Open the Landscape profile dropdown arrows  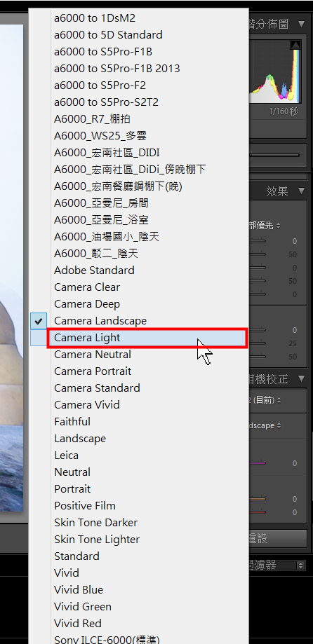pos(279,426)
